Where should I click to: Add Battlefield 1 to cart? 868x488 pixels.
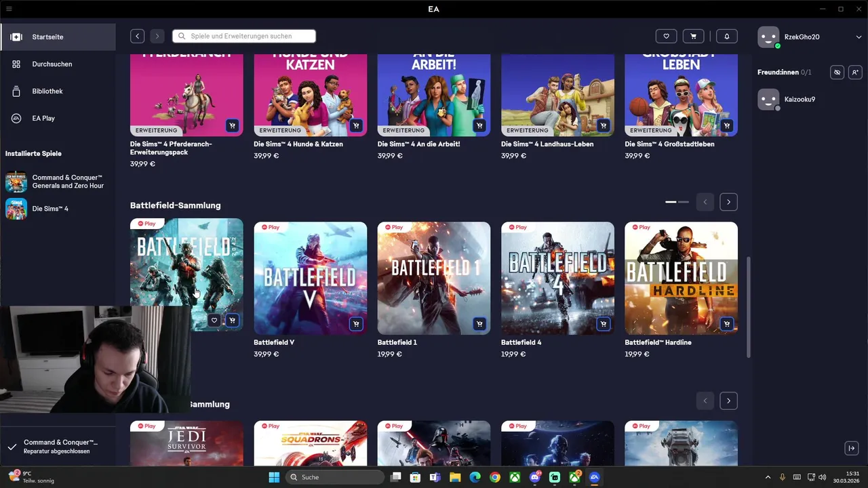click(479, 324)
